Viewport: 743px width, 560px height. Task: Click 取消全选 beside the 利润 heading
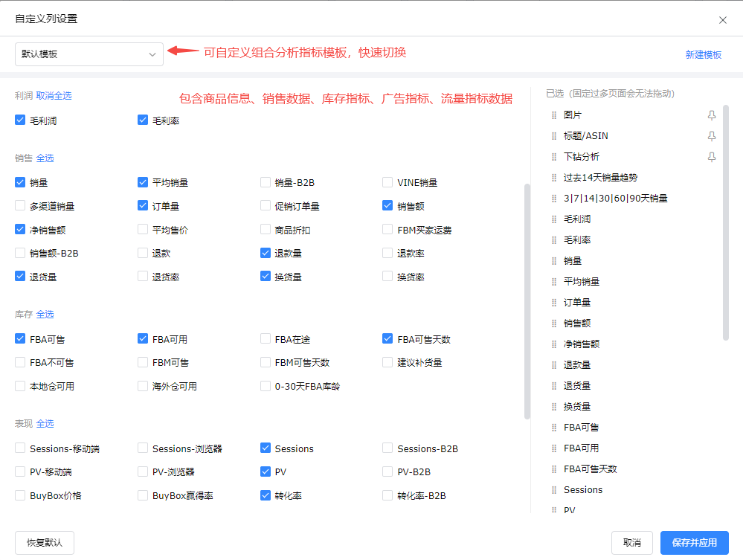[54, 96]
